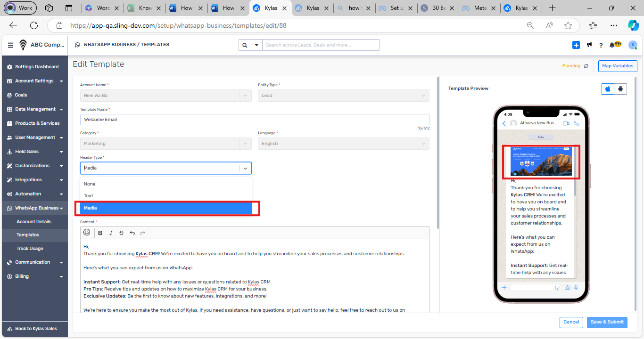The width and height of the screenshot is (644, 339).
Task: Select Text from Header Type options
Action: pyautogui.click(x=166, y=196)
